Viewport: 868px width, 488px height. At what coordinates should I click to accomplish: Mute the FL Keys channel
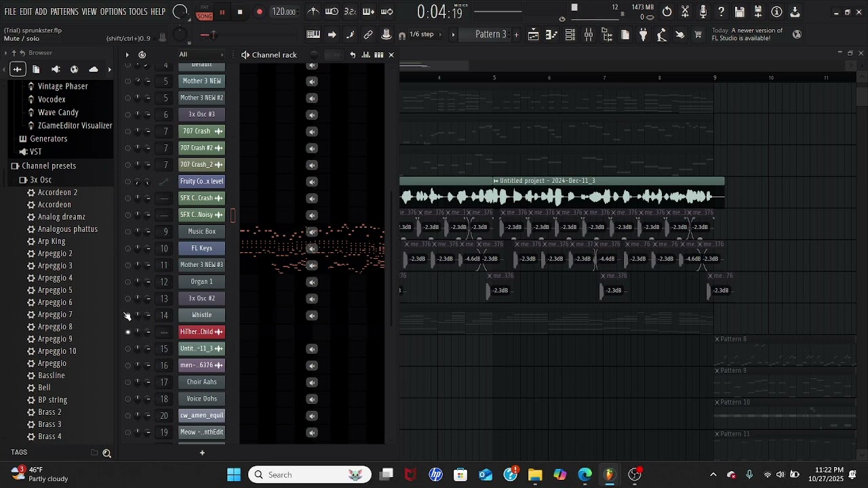pos(127,248)
